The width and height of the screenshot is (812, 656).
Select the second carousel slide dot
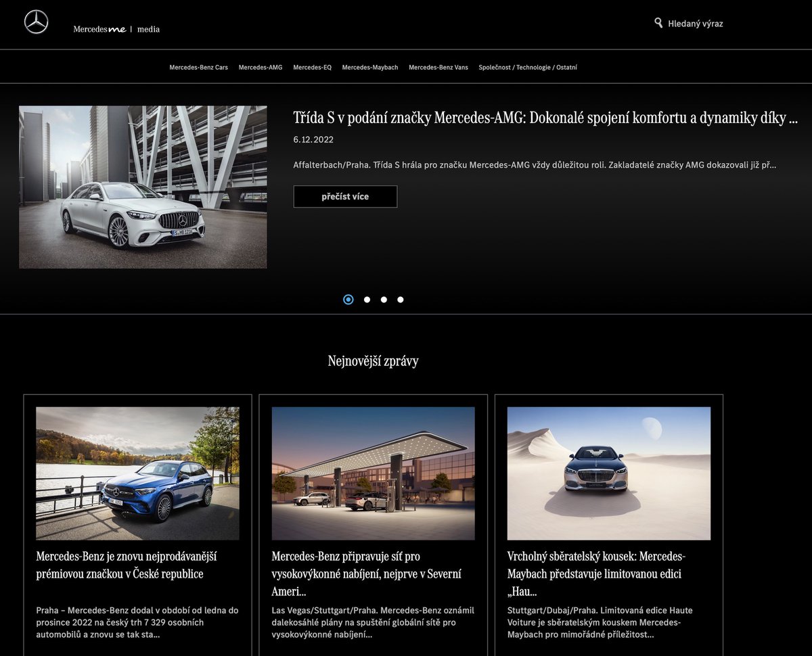point(367,300)
